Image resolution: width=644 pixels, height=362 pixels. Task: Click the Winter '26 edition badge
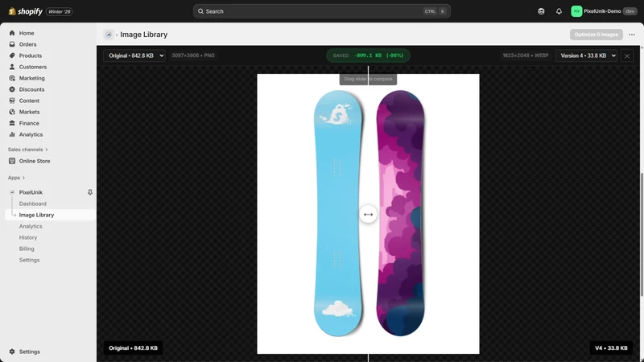click(60, 11)
